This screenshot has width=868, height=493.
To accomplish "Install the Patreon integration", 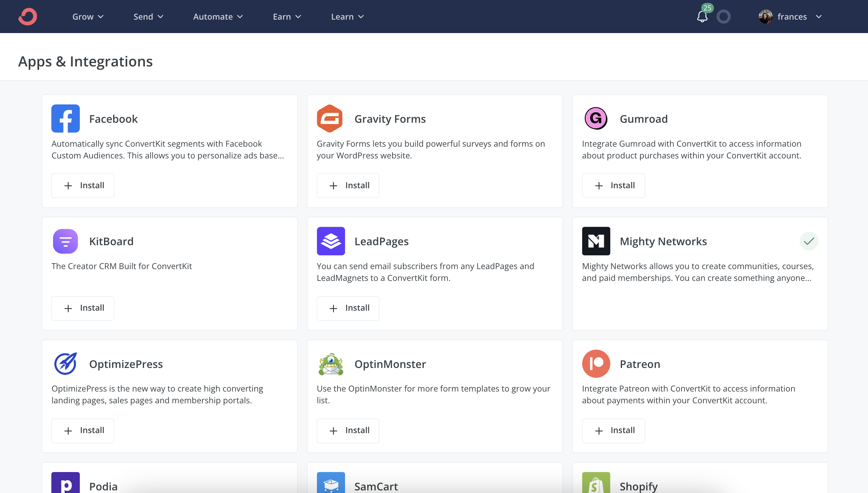I will pos(613,431).
